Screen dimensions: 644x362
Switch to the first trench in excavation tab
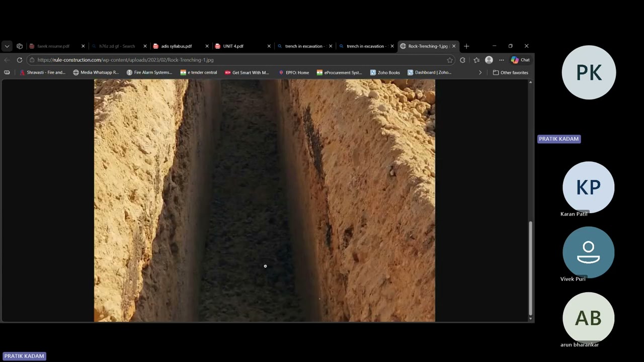click(x=305, y=46)
